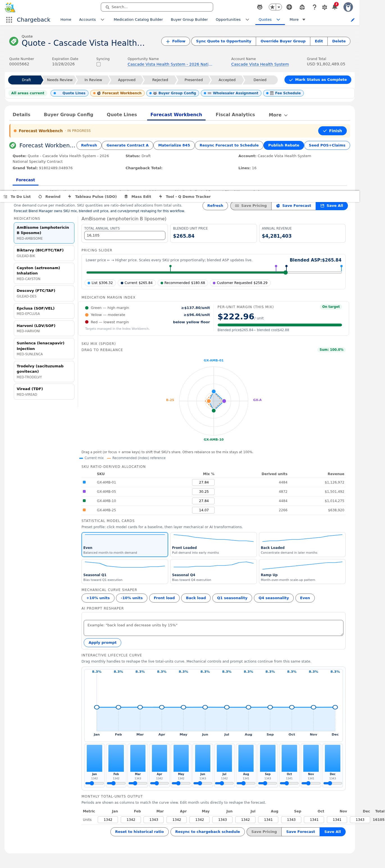Open Tool - Q Demo Tracker utility
Screen dimensions: 385x868
pos(184,197)
